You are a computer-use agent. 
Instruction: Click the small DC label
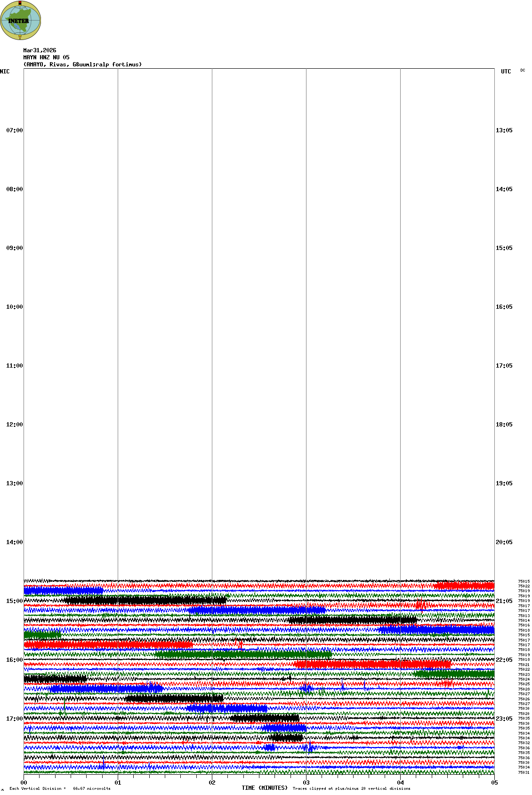523,71
